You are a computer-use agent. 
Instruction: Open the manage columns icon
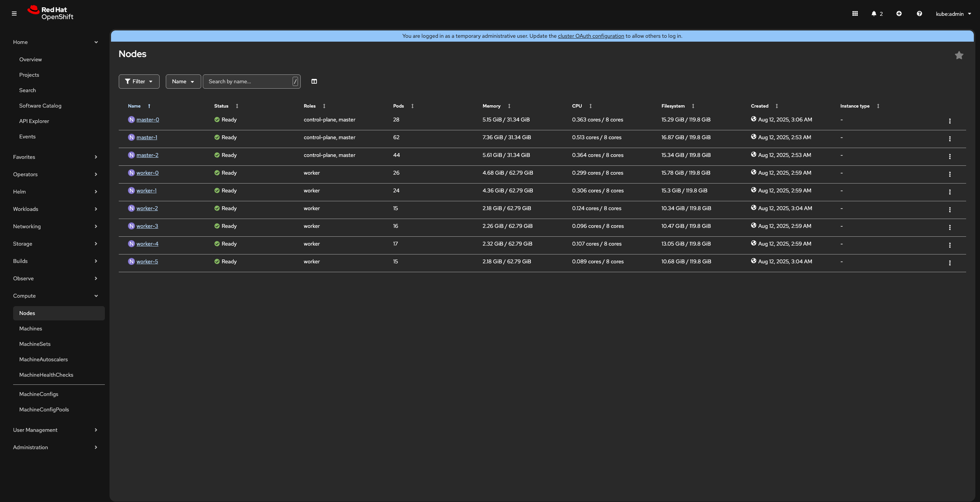pyautogui.click(x=314, y=81)
